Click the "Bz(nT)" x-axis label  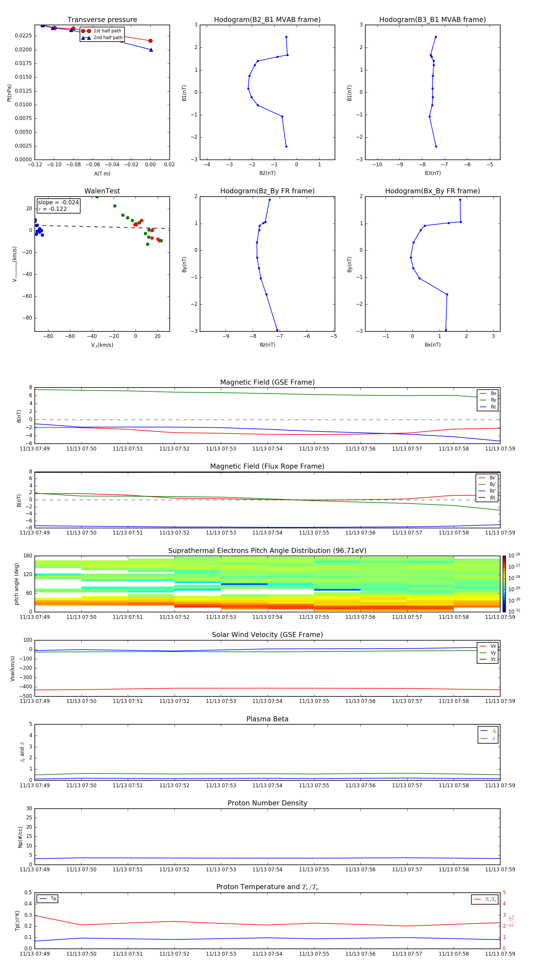tap(267, 345)
